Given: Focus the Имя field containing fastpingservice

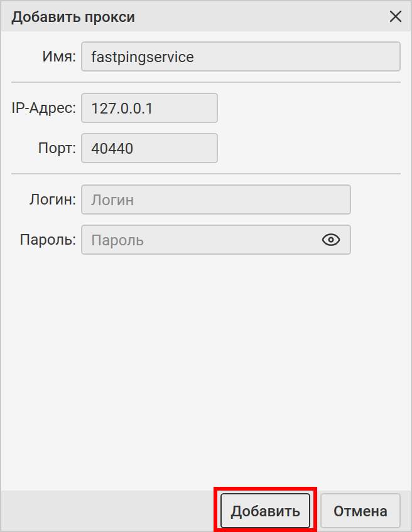Looking at the screenshot, I should pos(241,57).
